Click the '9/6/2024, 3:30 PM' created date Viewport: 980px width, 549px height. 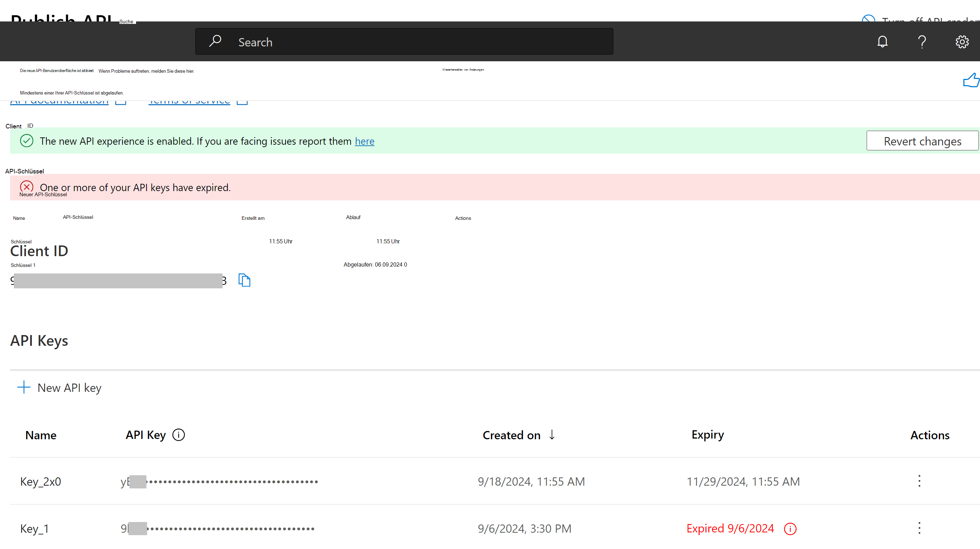tap(524, 529)
